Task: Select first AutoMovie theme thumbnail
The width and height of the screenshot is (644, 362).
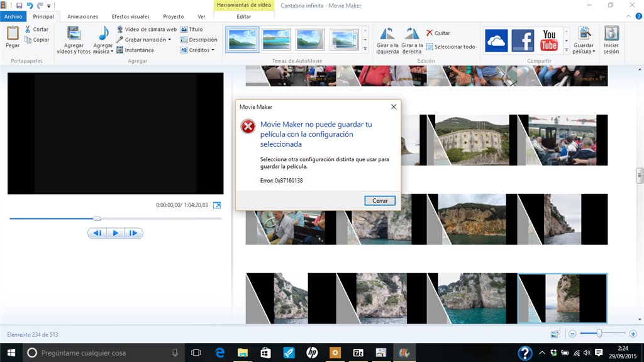Action: click(x=242, y=40)
